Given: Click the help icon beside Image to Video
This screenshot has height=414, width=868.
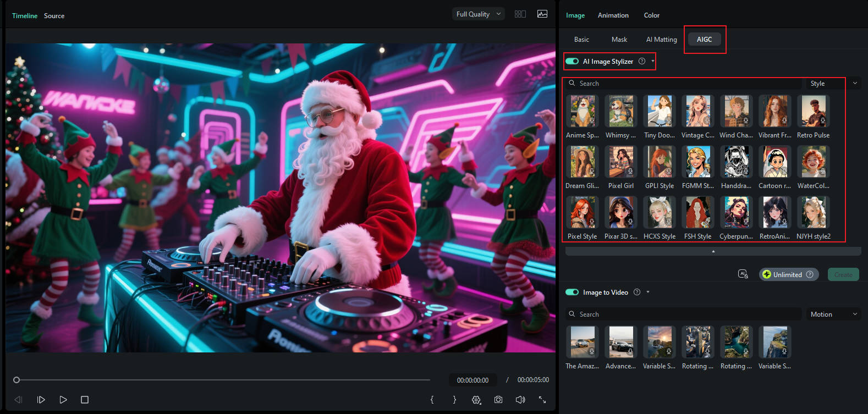Looking at the screenshot, I should tap(637, 292).
